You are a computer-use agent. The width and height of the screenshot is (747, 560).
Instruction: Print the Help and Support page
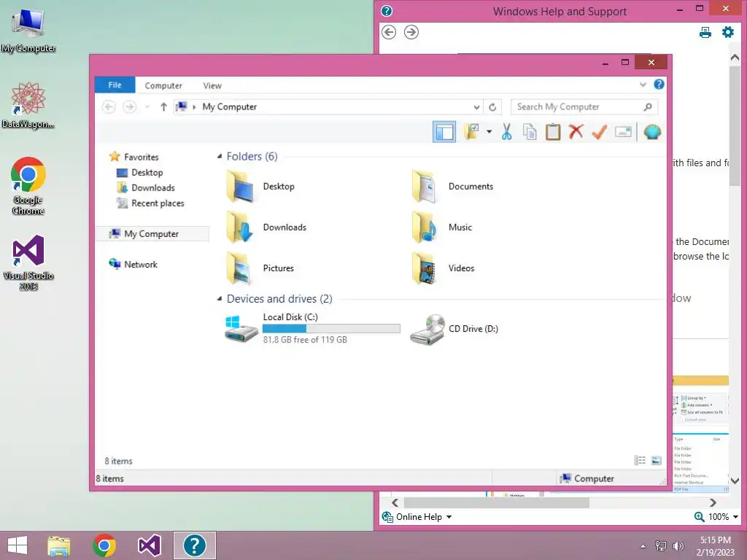pyautogui.click(x=705, y=32)
